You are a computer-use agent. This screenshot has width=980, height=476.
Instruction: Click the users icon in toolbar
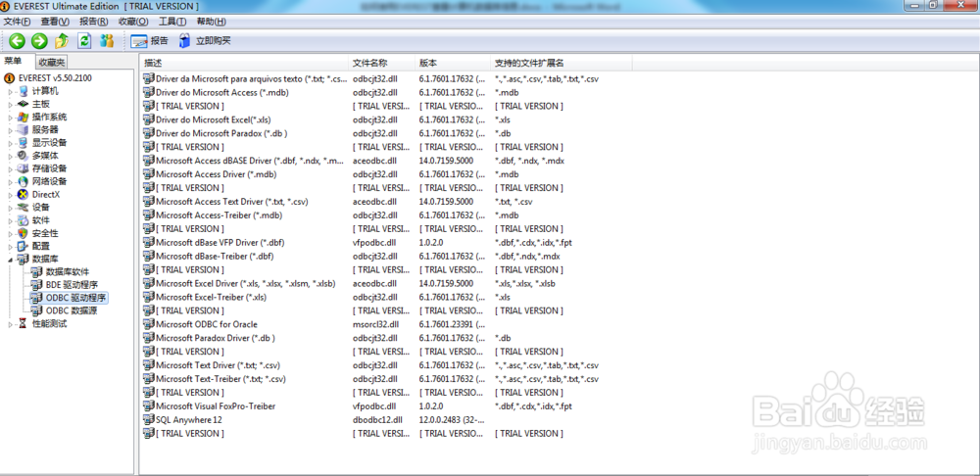coord(107,41)
